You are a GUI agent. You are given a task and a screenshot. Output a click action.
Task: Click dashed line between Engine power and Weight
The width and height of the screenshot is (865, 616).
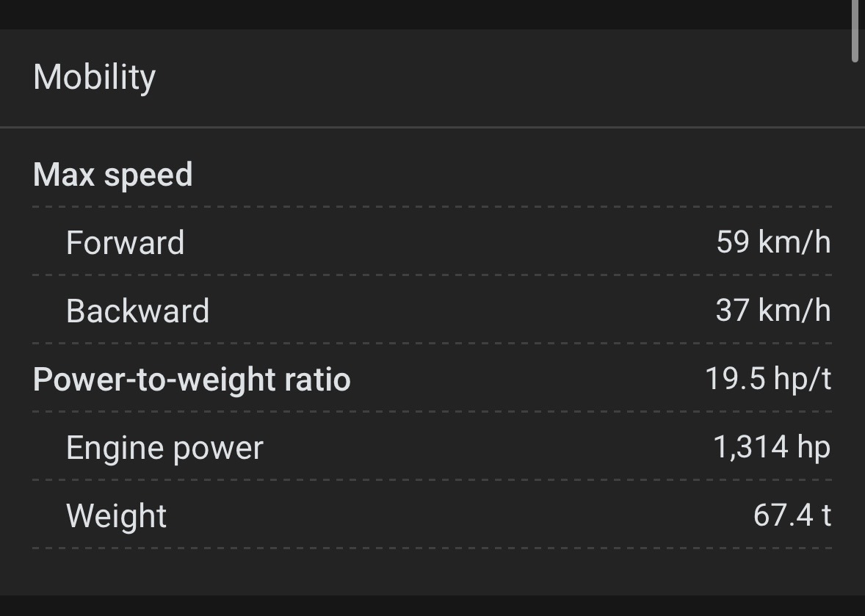pos(432,480)
